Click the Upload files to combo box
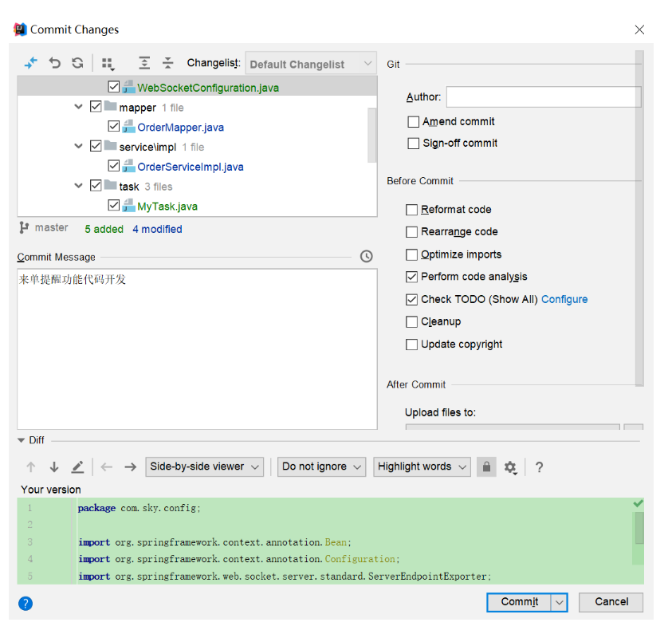The height and width of the screenshot is (634, 672). (x=513, y=427)
